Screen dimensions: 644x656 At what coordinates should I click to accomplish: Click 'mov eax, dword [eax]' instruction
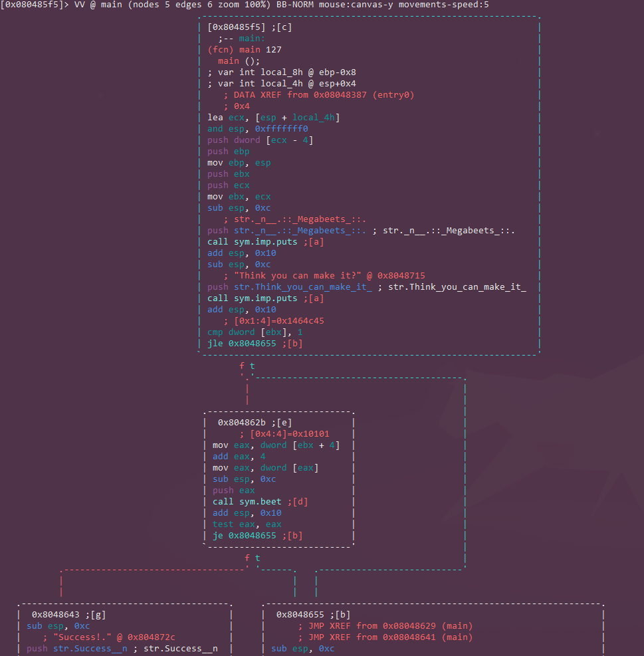tap(265, 468)
